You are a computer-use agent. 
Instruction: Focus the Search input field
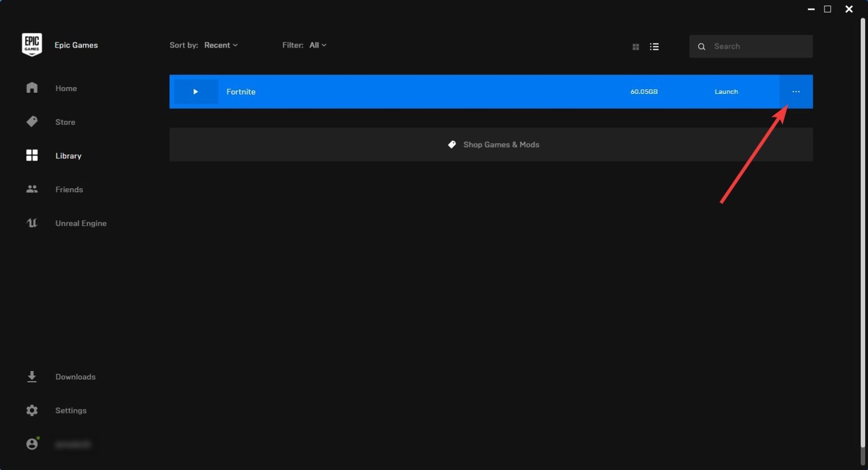pos(751,46)
